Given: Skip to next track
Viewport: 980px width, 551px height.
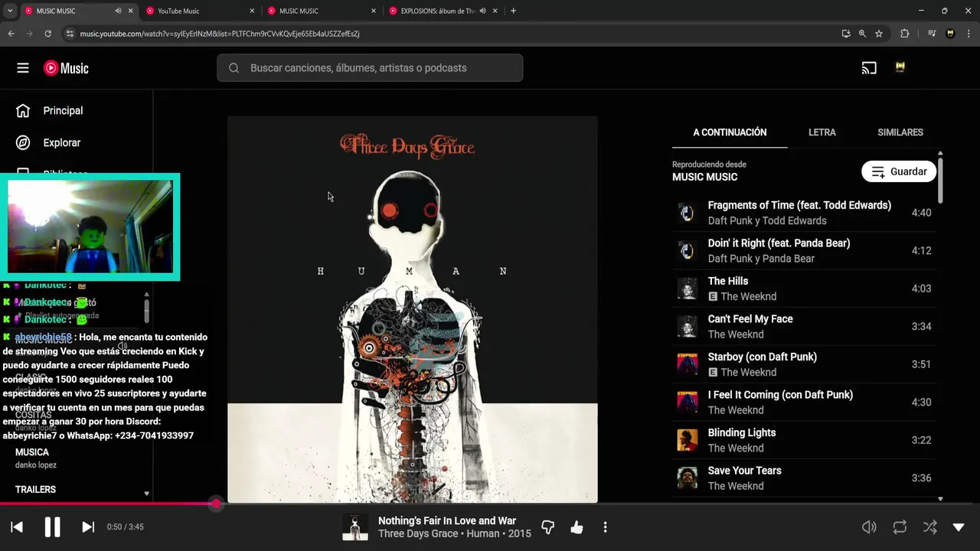Looking at the screenshot, I should click(88, 527).
